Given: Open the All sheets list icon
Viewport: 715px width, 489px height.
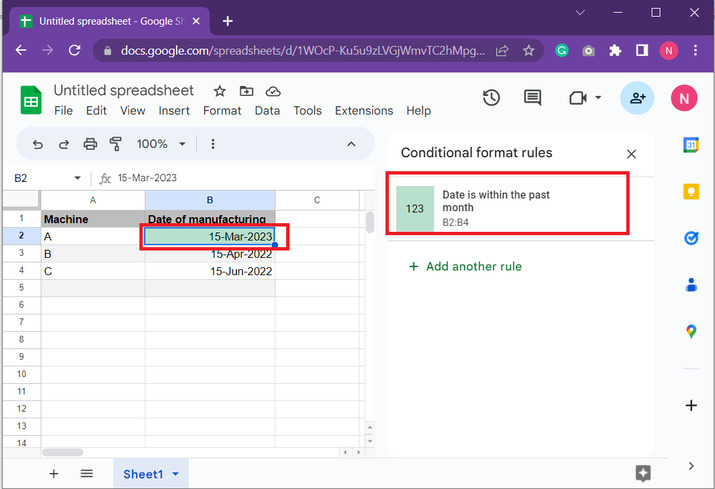Looking at the screenshot, I should click(x=87, y=474).
